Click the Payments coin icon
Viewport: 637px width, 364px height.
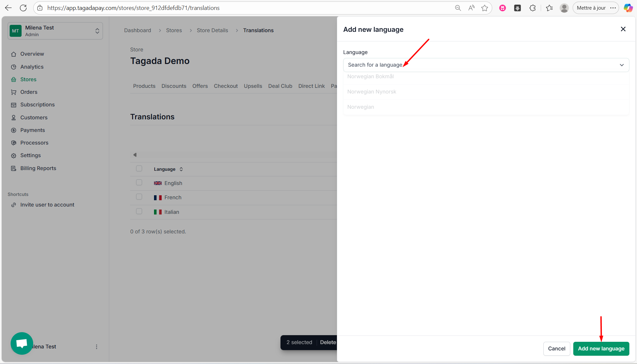[14, 130]
